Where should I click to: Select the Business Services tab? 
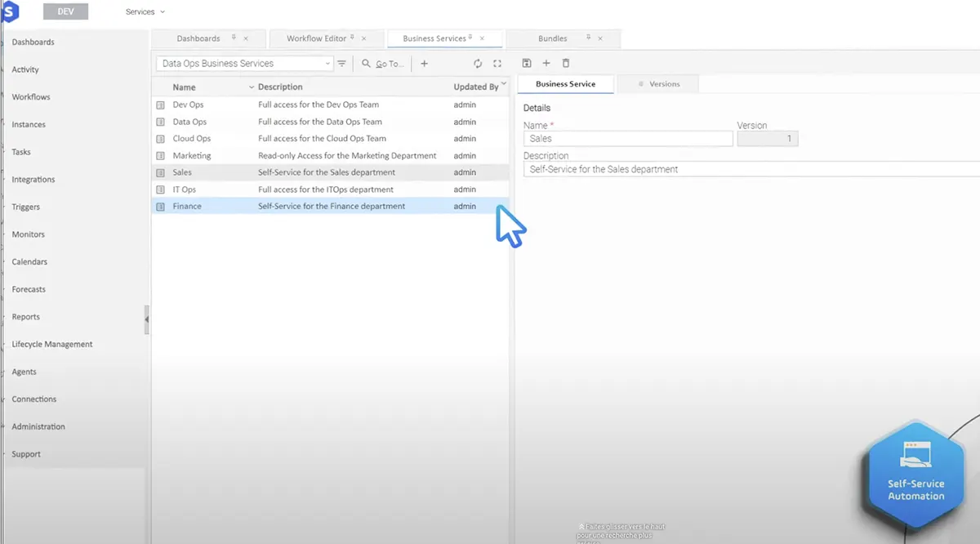point(434,38)
